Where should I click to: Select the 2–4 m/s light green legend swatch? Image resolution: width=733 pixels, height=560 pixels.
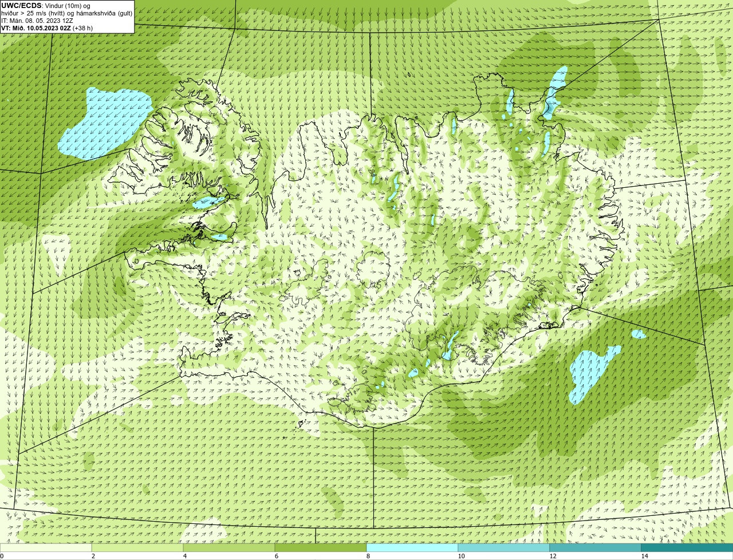tap(137, 547)
